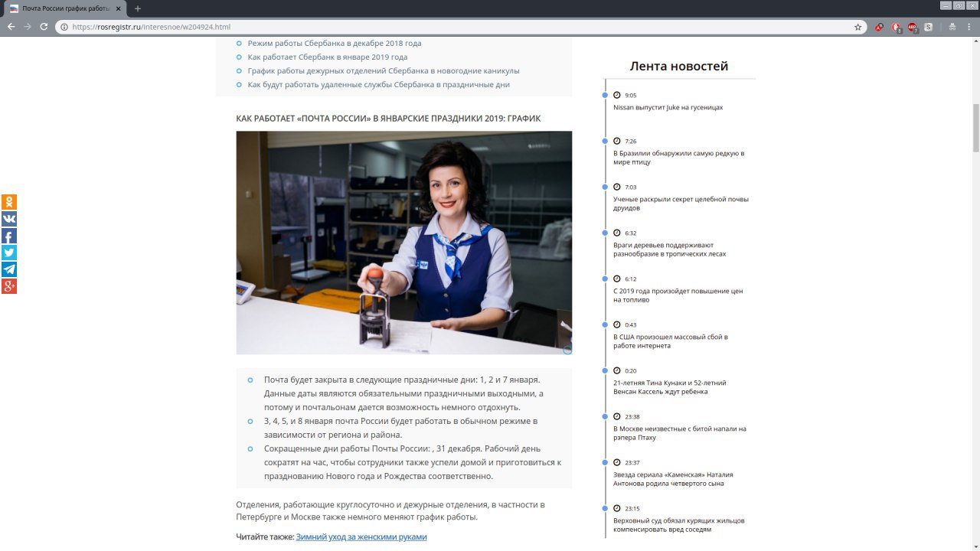This screenshot has width=980, height=551.
Task: Open the ABP extension with badge 7
Action: pyautogui.click(x=913, y=27)
